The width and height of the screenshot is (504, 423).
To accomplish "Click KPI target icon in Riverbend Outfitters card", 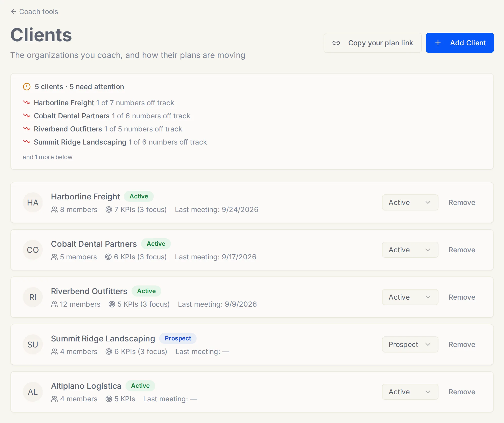I will [x=112, y=304].
